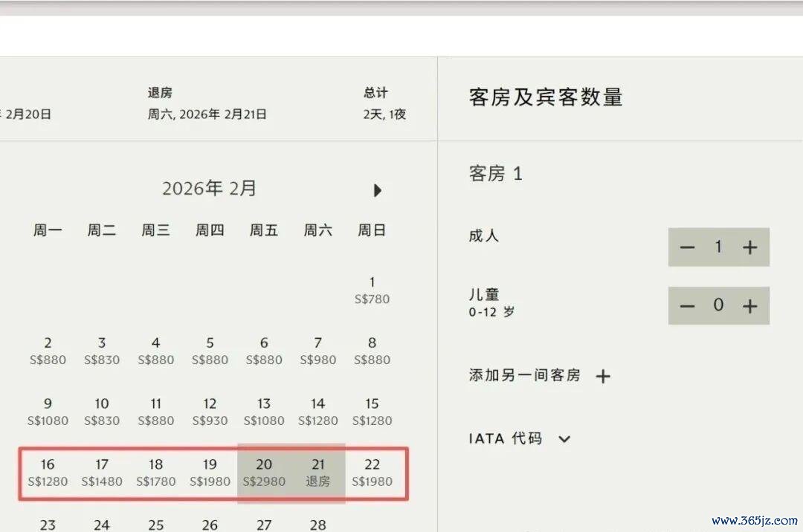Pick February 7 at S$980

coord(317,351)
